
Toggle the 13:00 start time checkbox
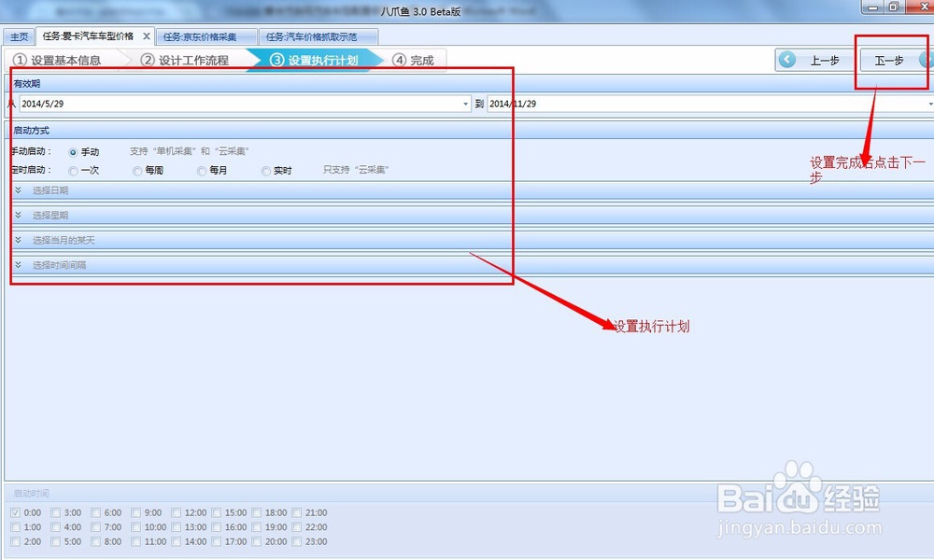tap(177, 527)
